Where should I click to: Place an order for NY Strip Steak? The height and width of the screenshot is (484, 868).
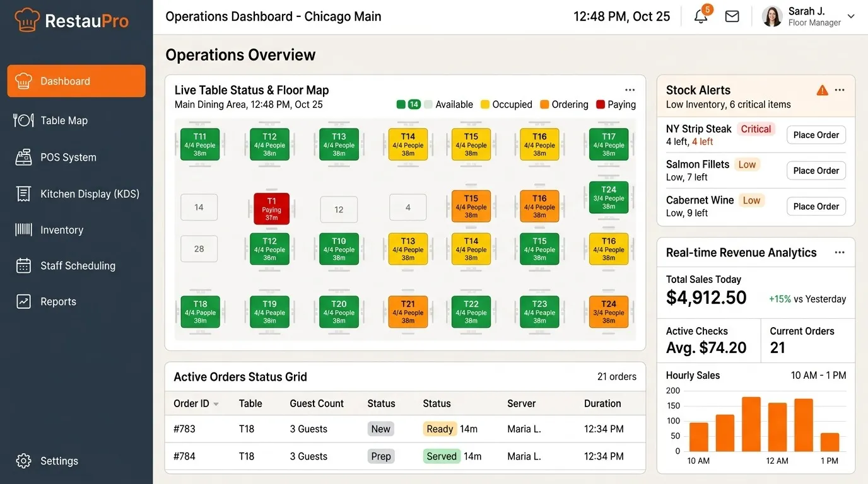816,135
